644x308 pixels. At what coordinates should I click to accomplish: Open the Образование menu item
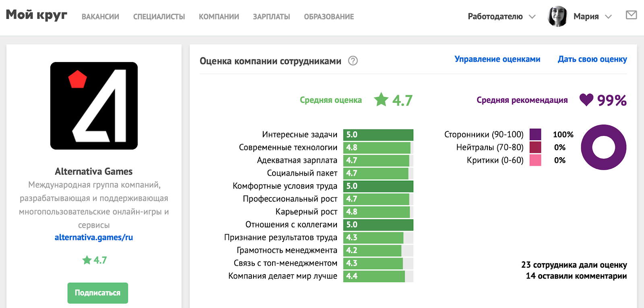329,17
